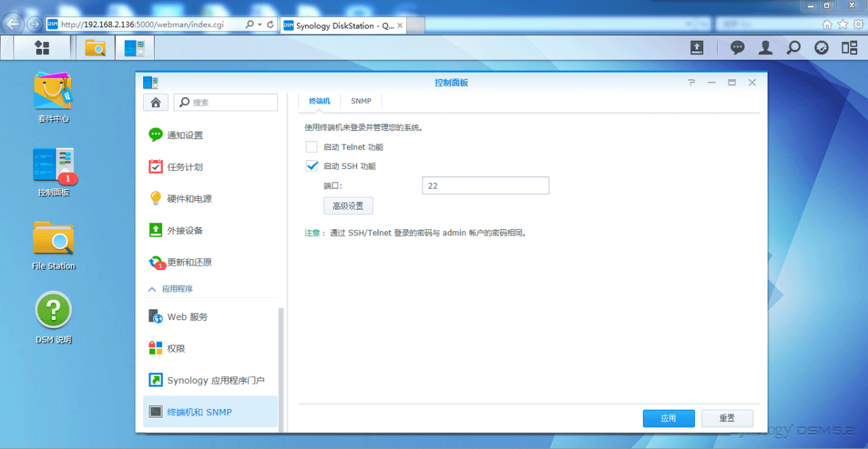Viewport: 868px width, 449px height.
Task: Open the upload queue icon in taskbar
Action: [x=696, y=47]
